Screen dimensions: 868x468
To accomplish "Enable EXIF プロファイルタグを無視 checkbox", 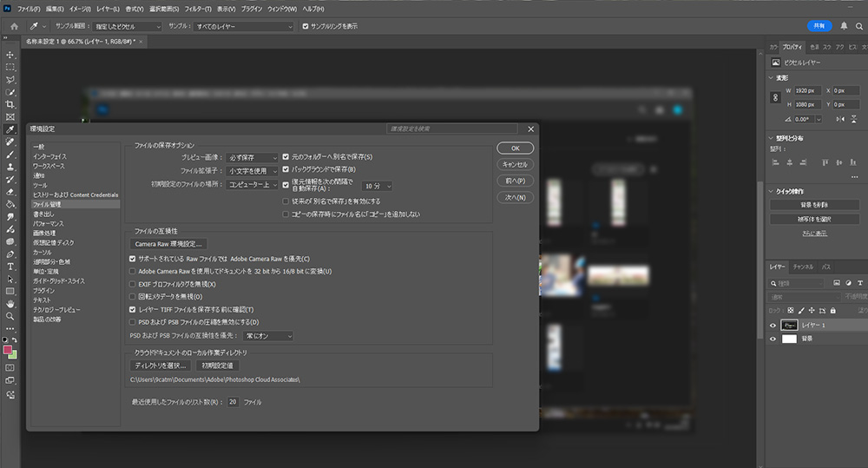I will click(133, 284).
